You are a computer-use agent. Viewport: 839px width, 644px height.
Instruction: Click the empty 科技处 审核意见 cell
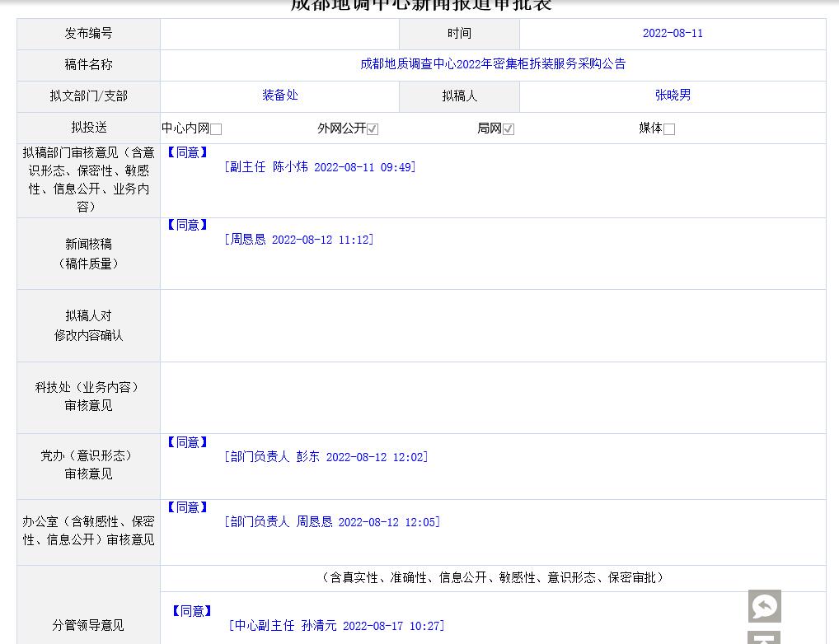click(x=493, y=397)
